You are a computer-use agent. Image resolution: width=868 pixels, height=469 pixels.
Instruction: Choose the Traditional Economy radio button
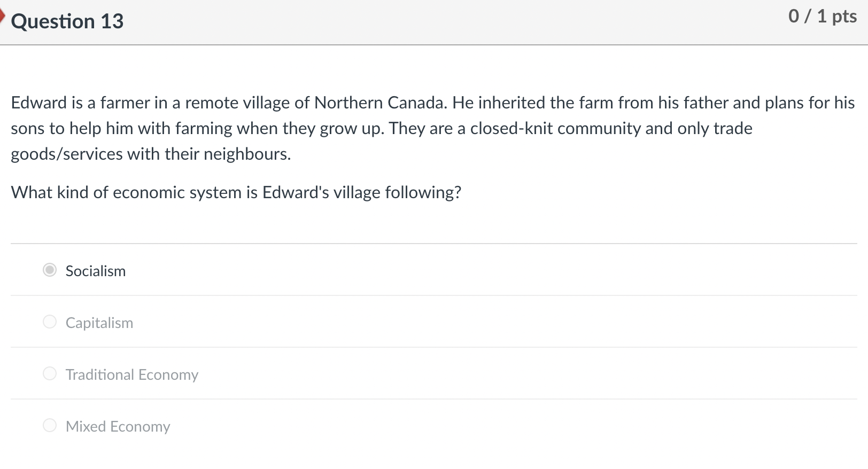coord(50,374)
